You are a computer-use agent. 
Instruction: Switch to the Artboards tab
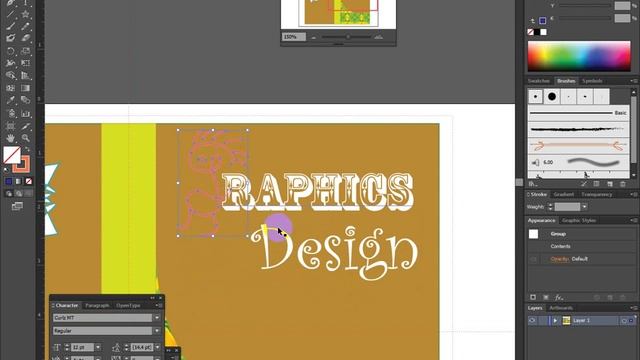click(x=561, y=308)
